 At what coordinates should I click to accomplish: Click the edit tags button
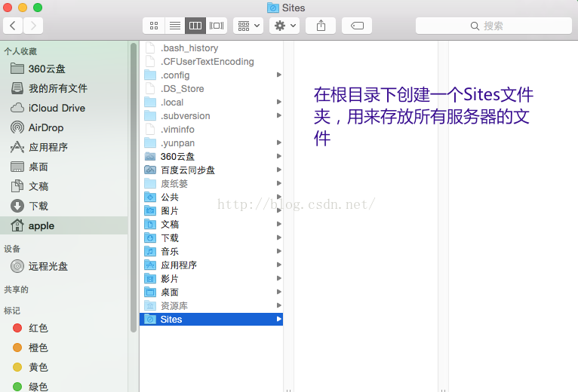(x=357, y=26)
